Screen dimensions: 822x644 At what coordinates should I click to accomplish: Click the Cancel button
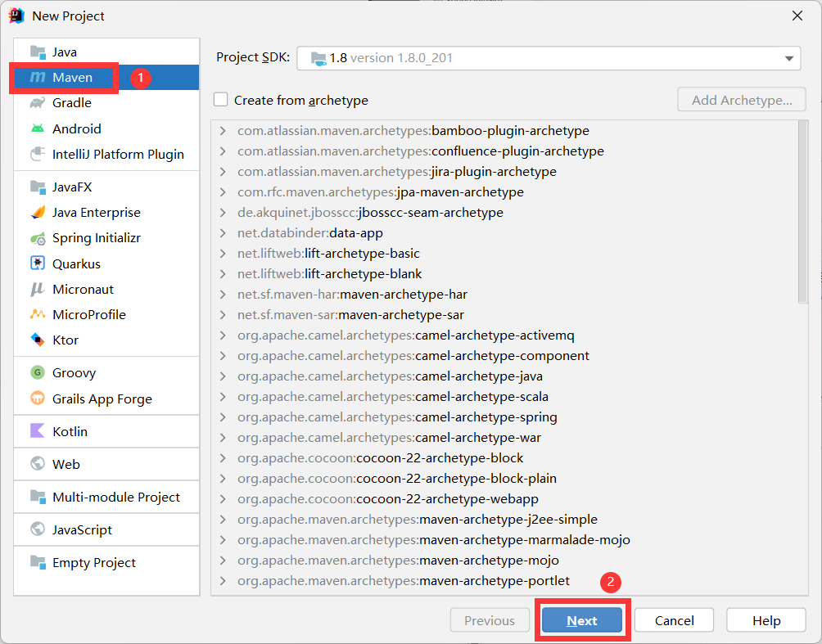coord(674,620)
